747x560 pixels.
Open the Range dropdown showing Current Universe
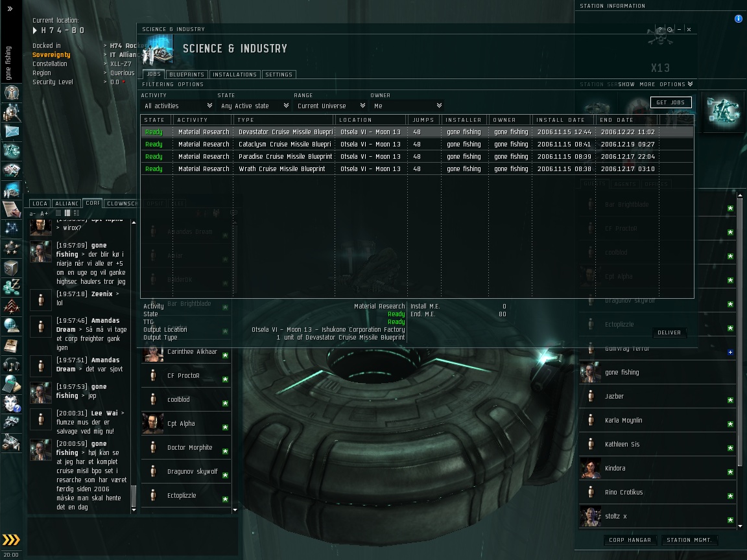tap(331, 106)
